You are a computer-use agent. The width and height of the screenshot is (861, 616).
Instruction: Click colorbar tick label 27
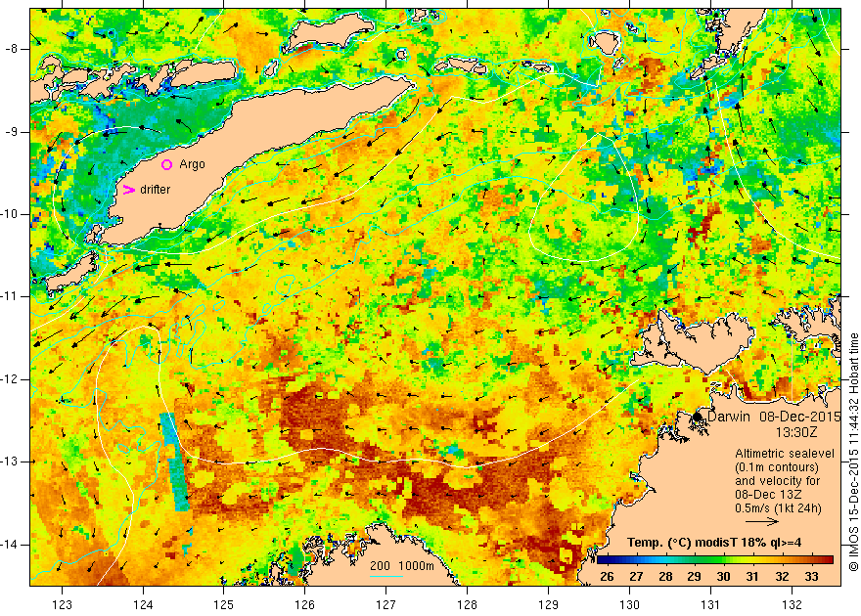point(636,577)
